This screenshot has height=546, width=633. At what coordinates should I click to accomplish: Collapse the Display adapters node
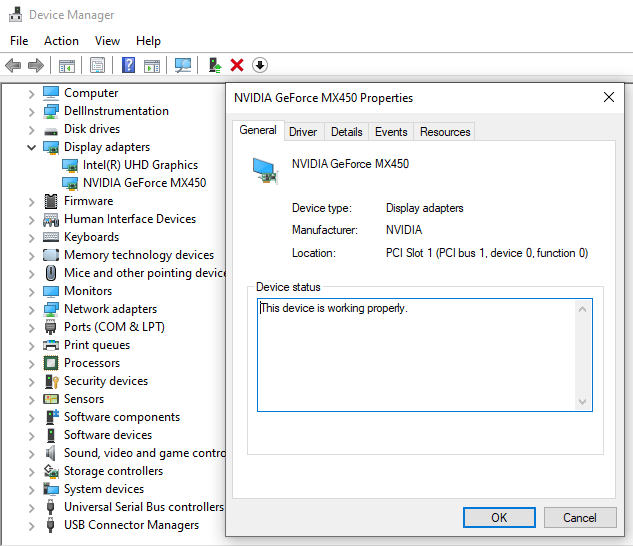[31, 147]
